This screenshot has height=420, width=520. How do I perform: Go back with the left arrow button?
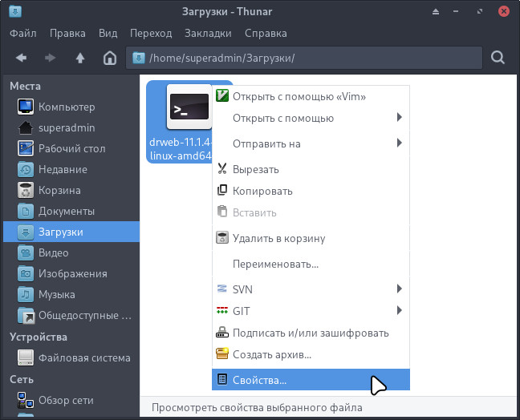[21, 58]
